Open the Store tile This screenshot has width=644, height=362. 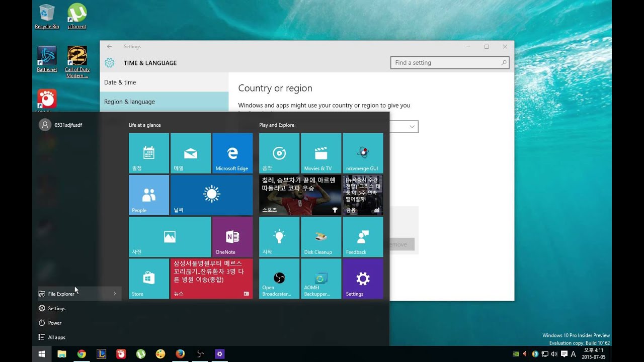[149, 279]
